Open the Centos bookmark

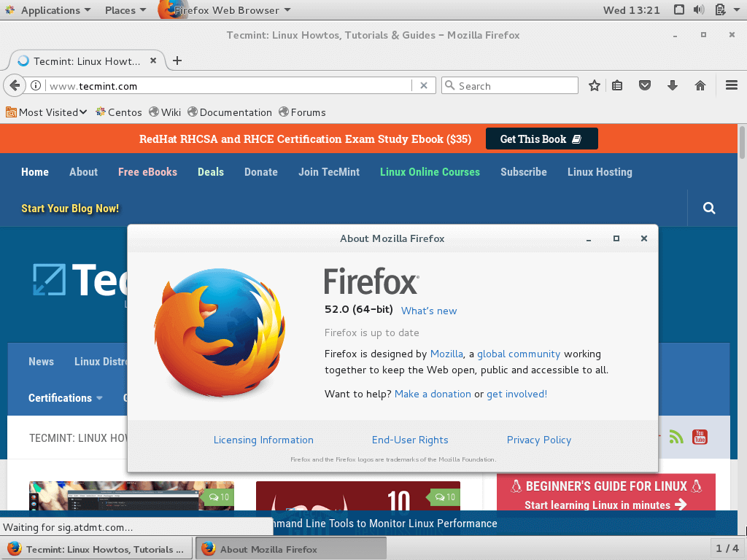point(119,112)
